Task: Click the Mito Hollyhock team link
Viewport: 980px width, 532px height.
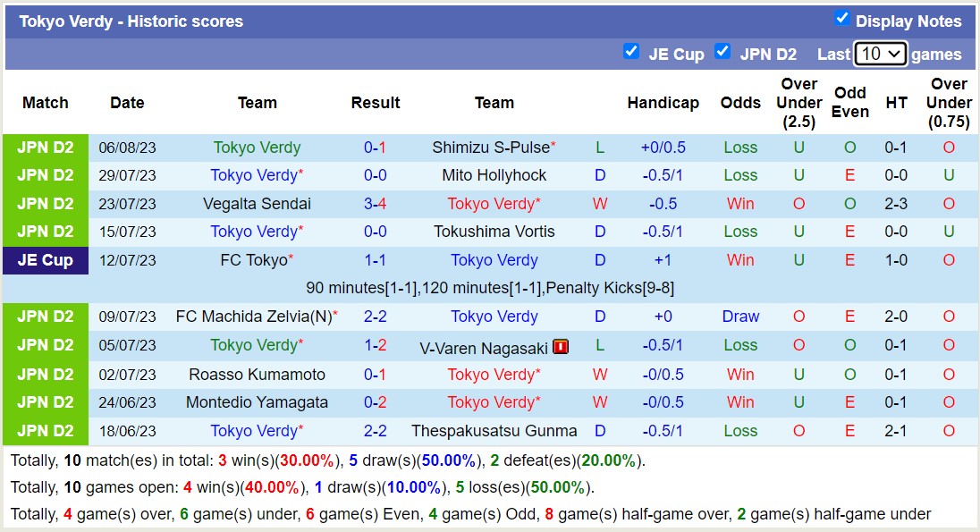Action: point(494,175)
